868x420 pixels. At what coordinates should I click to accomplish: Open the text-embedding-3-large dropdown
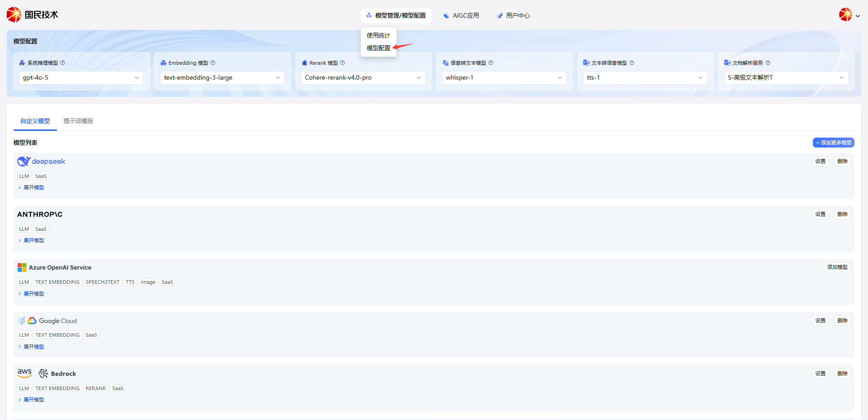click(222, 78)
